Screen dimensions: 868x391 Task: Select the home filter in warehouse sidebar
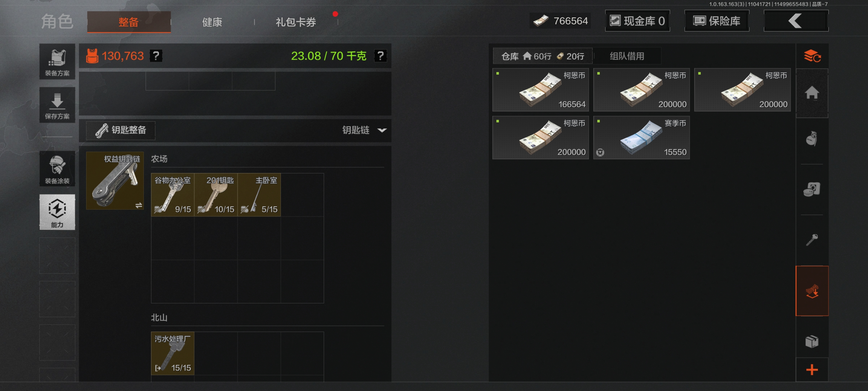pyautogui.click(x=812, y=93)
